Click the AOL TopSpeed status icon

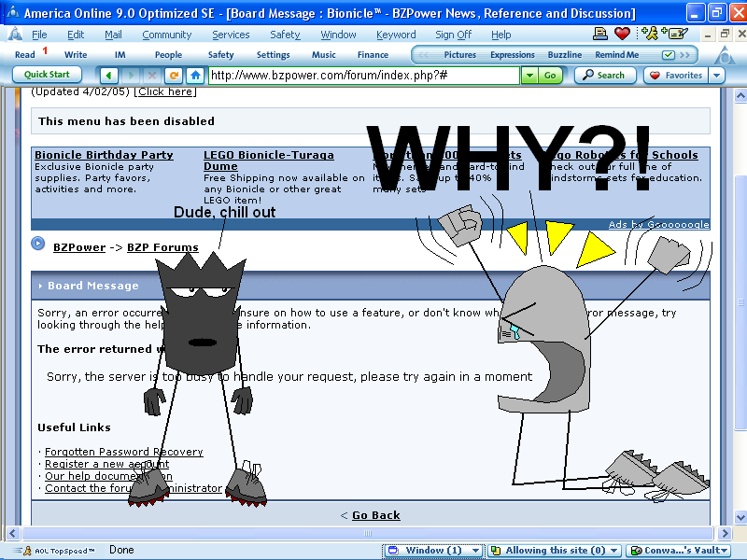tap(27, 551)
